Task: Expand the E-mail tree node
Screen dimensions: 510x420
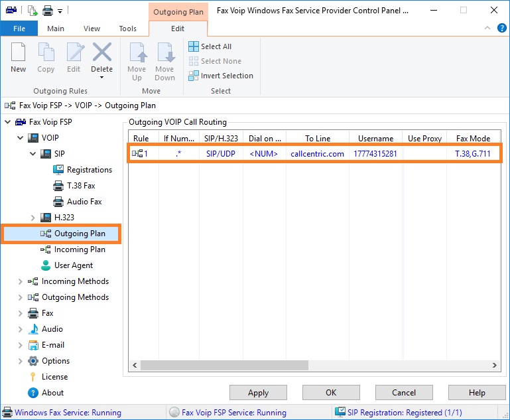Action: (20, 345)
